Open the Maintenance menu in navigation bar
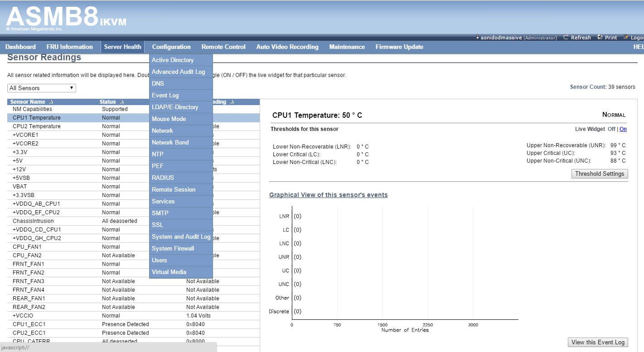Screen dimensions: 644x352 [347, 47]
